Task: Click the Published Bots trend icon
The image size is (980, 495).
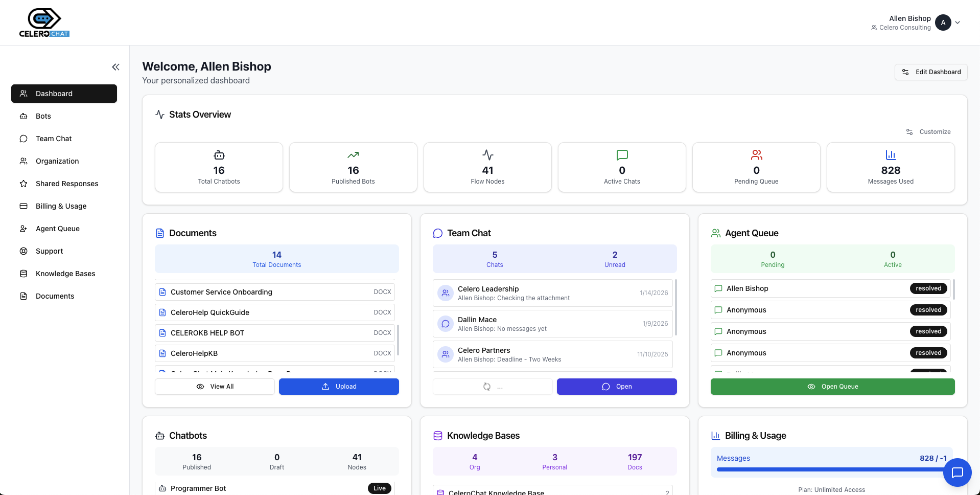Action: click(x=353, y=155)
